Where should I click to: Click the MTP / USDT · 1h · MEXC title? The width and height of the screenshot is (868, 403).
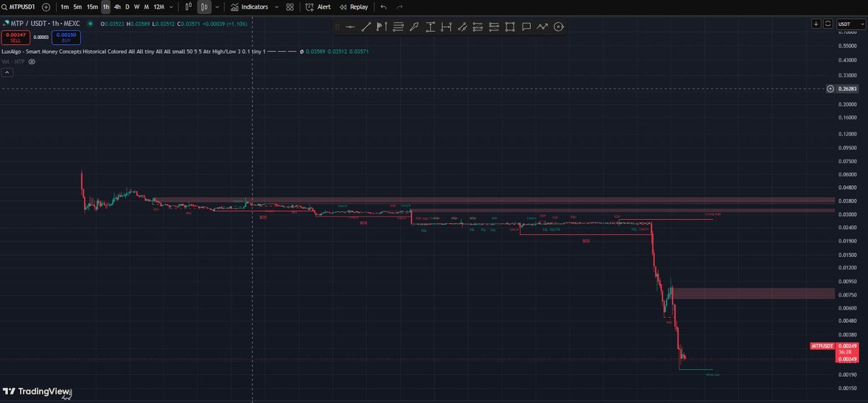coord(45,23)
